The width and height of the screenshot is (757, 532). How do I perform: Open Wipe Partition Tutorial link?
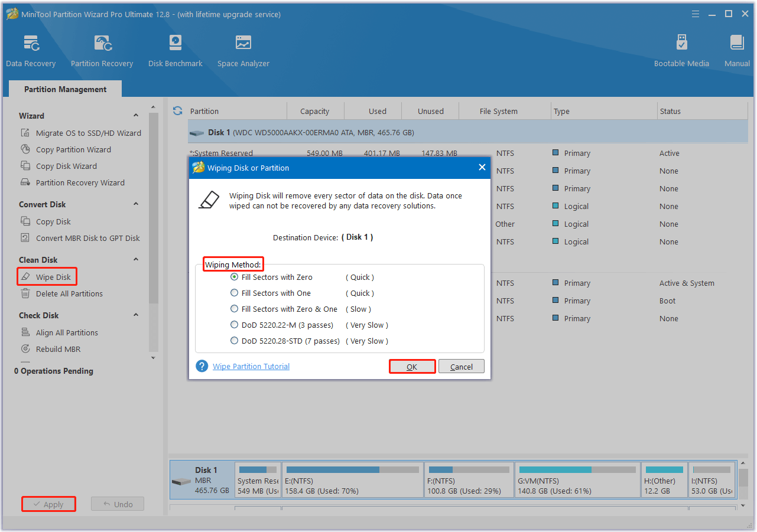pos(251,367)
